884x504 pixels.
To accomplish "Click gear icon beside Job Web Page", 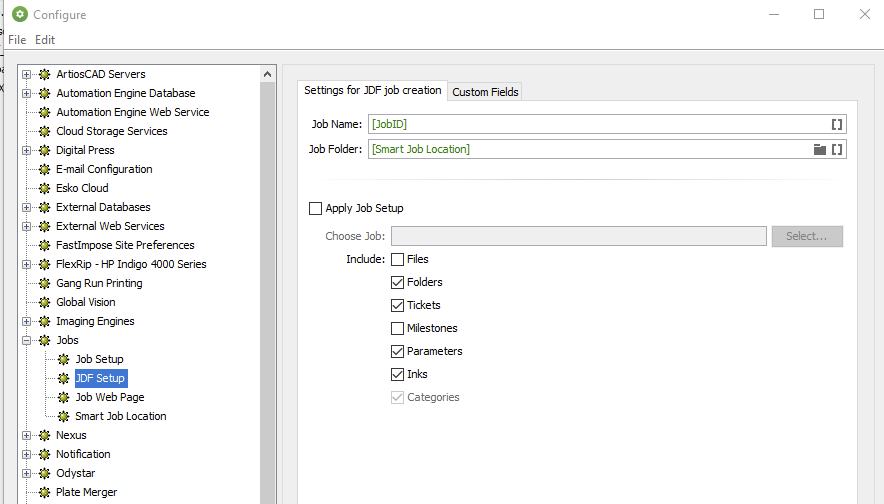I will tap(64, 397).
